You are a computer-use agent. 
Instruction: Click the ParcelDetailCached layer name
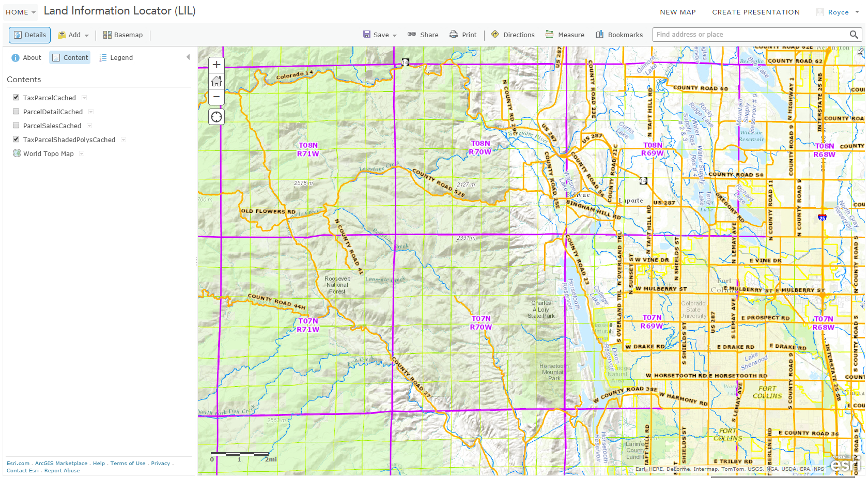pos(53,112)
